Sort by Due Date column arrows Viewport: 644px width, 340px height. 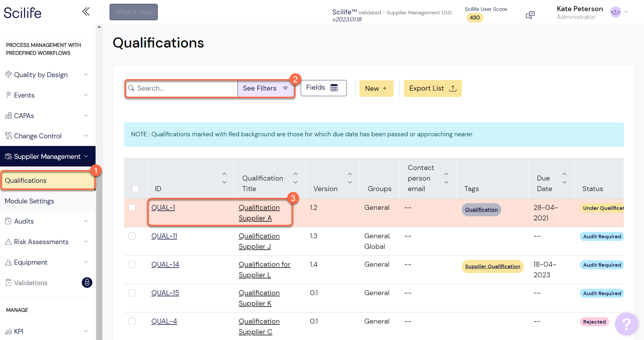[x=564, y=178]
